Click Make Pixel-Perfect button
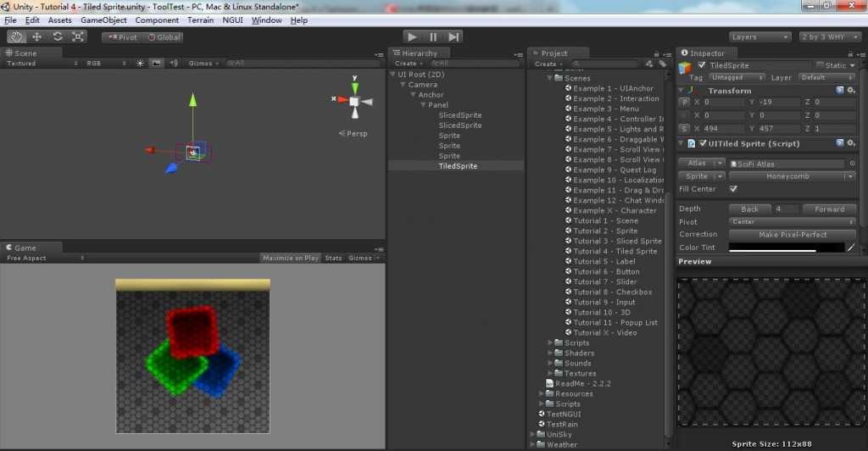The image size is (868, 451). (793, 235)
